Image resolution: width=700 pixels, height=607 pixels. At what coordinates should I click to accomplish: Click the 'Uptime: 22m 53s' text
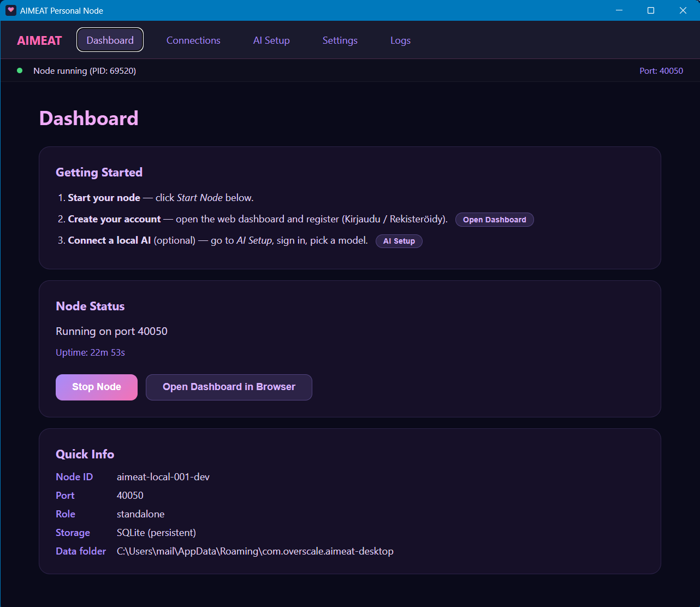[x=90, y=352]
